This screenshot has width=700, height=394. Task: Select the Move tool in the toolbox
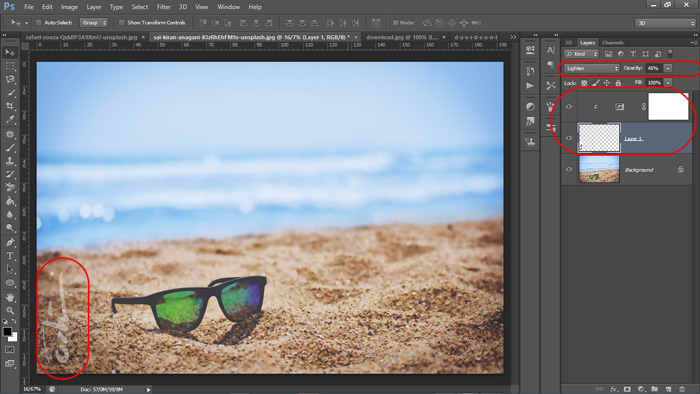click(10, 52)
